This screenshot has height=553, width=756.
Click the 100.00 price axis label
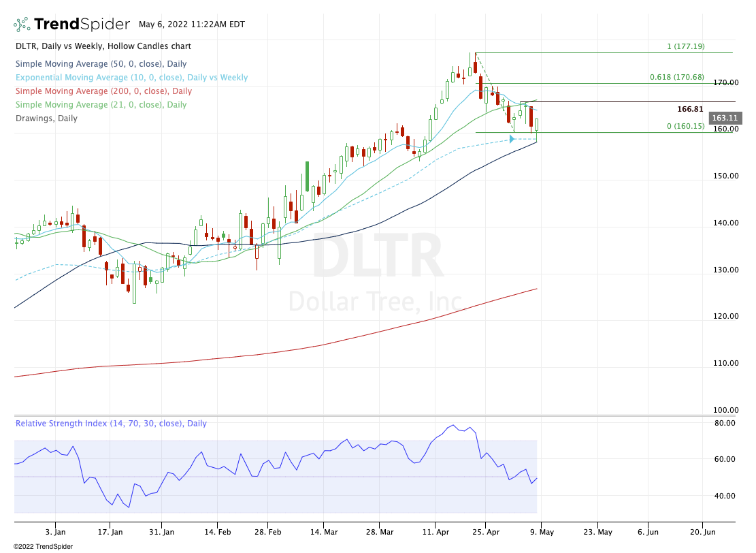(725, 410)
